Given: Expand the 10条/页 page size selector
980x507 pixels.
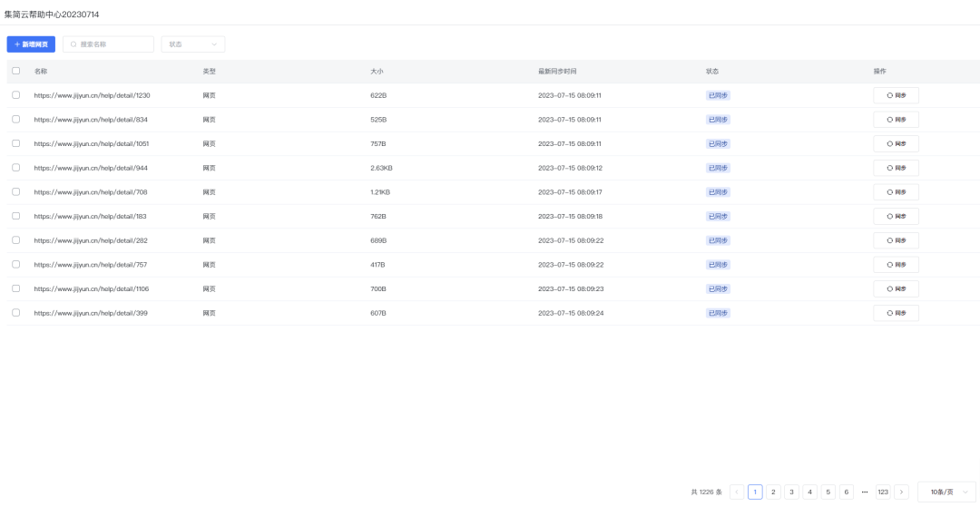Looking at the screenshot, I should click(946, 492).
